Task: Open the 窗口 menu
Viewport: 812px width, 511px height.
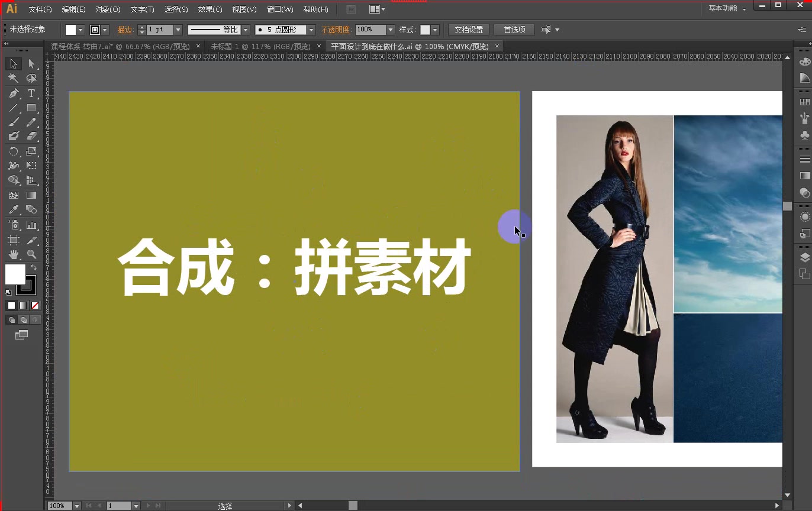Action: point(280,9)
